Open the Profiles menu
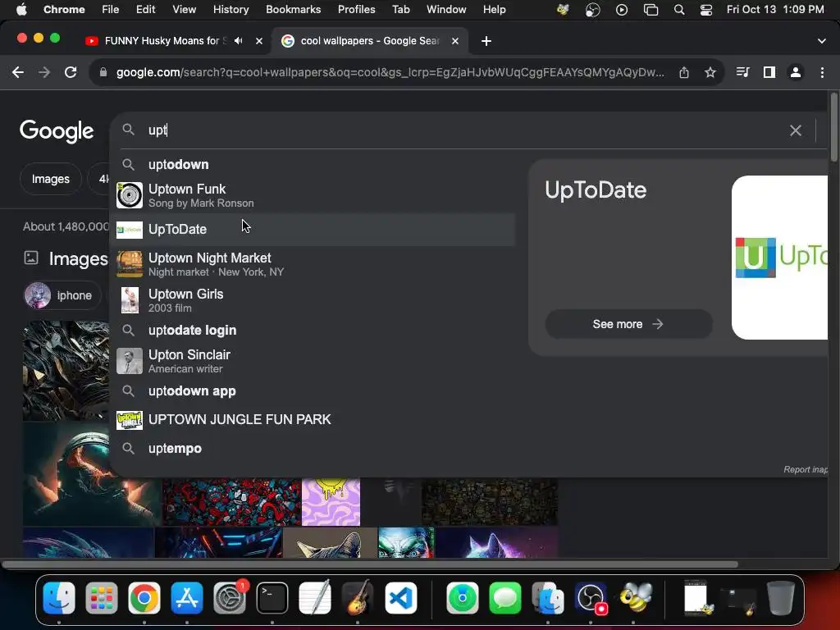 click(x=356, y=9)
